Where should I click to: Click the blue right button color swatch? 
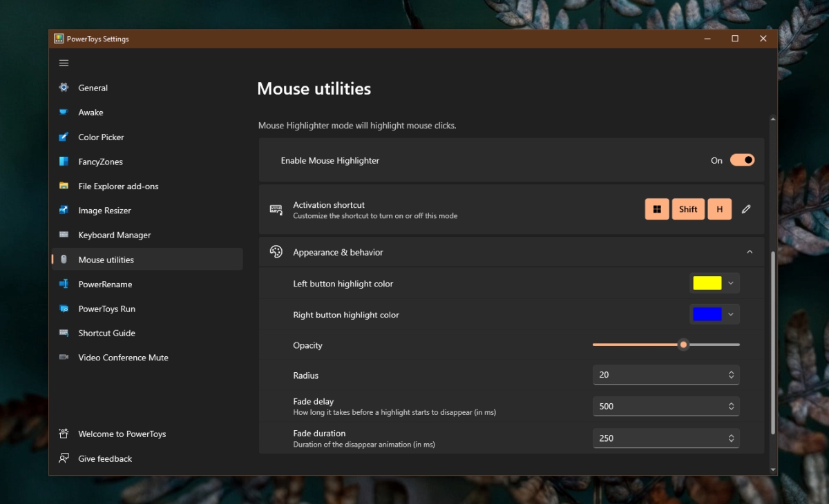[x=707, y=314]
